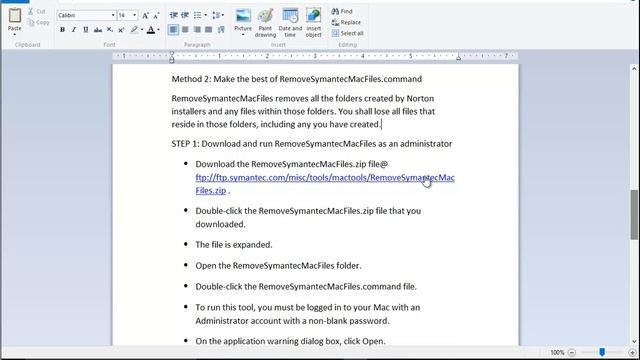The height and width of the screenshot is (360, 640).
Task: Click 'Open the RemoveSymantecMacFiles folder.' bullet
Action: point(278,266)
